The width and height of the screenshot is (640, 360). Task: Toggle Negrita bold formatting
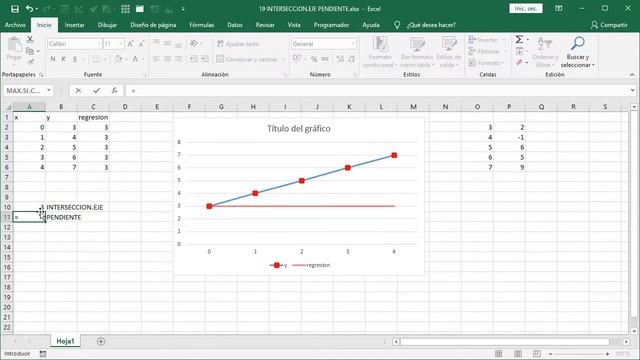tap(53, 59)
